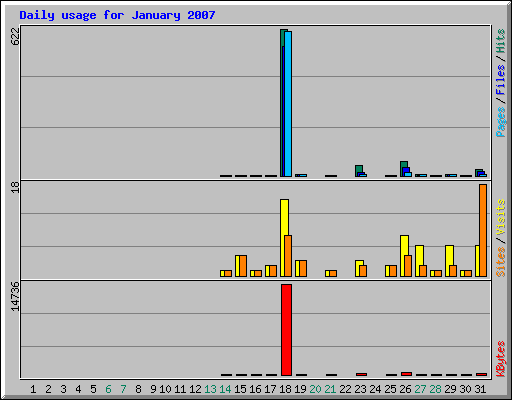Image resolution: width=512 pixels, height=400 pixels.
Task: Select the tall cyan Pages bar for day 18
Action: tap(288, 104)
